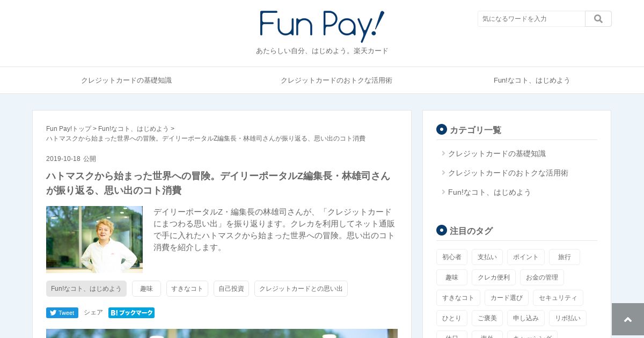This screenshot has height=338, width=644.
Task: Select sidebar tag ご褒美
Action: pos(487,318)
